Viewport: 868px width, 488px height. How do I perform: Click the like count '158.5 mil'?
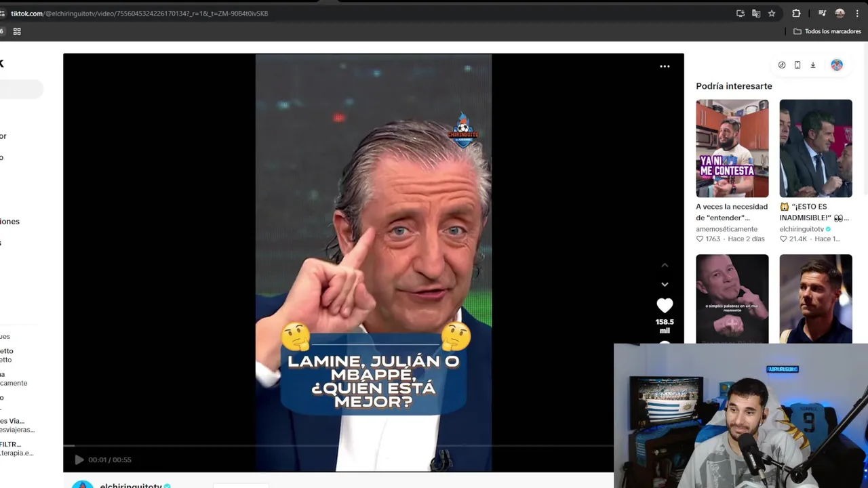[665, 326]
